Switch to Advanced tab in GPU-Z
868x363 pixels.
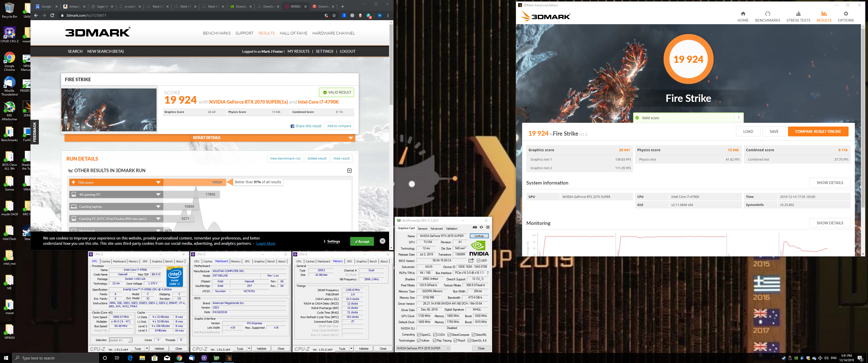(436, 228)
